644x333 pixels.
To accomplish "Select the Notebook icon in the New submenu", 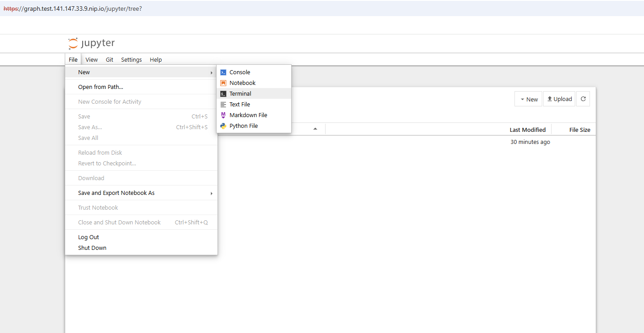I will 223,83.
